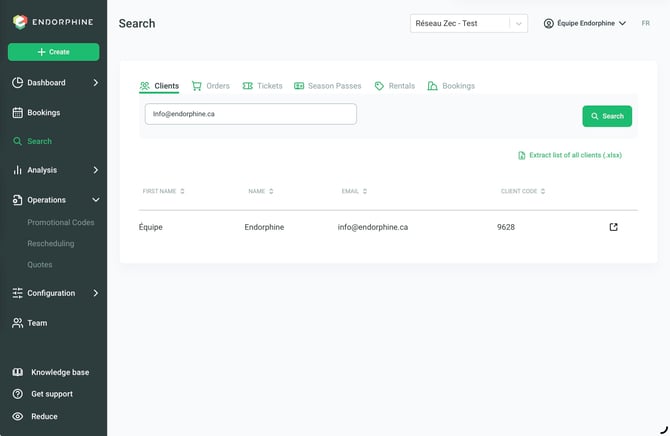Sort by FIRST NAME column
The width and height of the screenshot is (670, 436).
coord(164,191)
